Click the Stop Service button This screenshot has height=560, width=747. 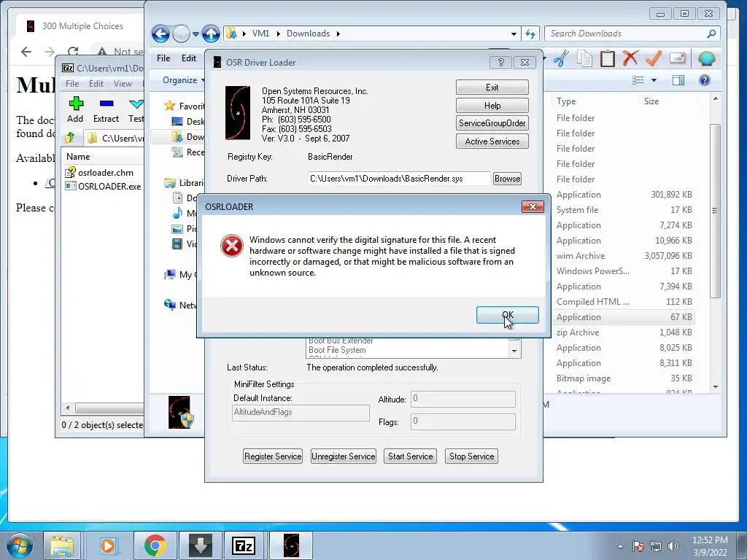pyautogui.click(x=471, y=456)
